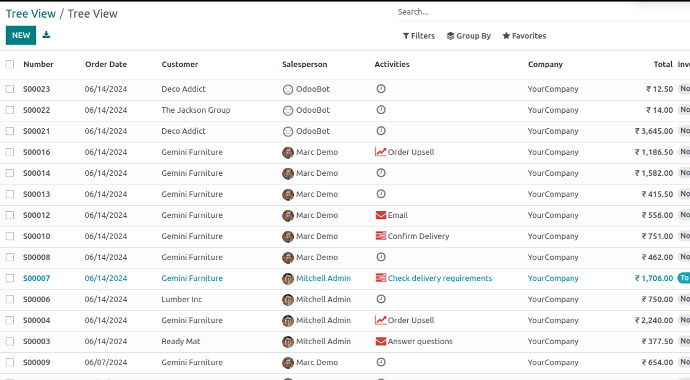Tick the checkbox for order S00003
The width and height of the screenshot is (690, 380).
[x=10, y=341]
